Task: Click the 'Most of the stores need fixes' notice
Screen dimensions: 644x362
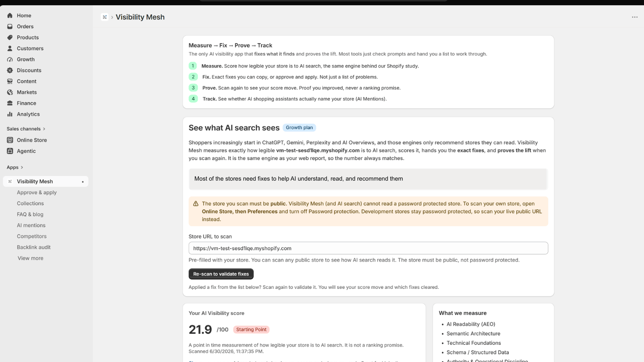Action: 368,179
